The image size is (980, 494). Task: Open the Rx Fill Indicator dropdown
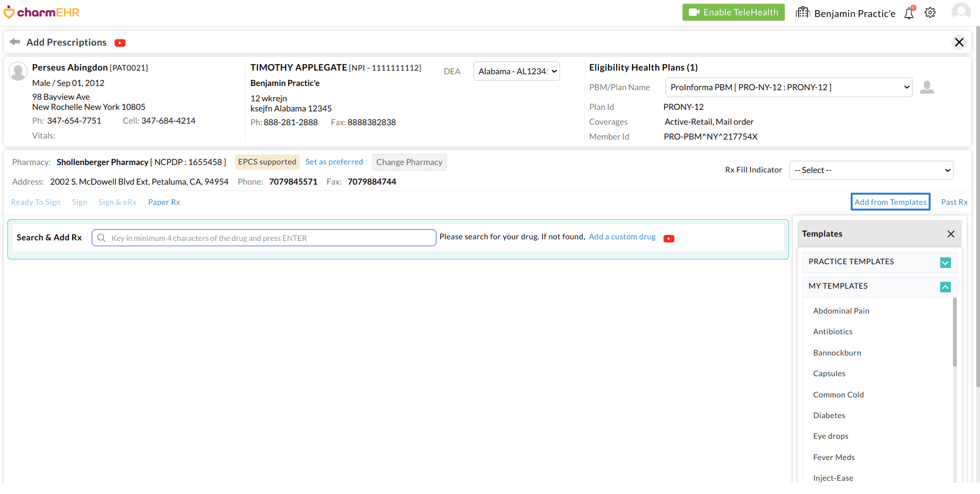pyautogui.click(x=871, y=170)
